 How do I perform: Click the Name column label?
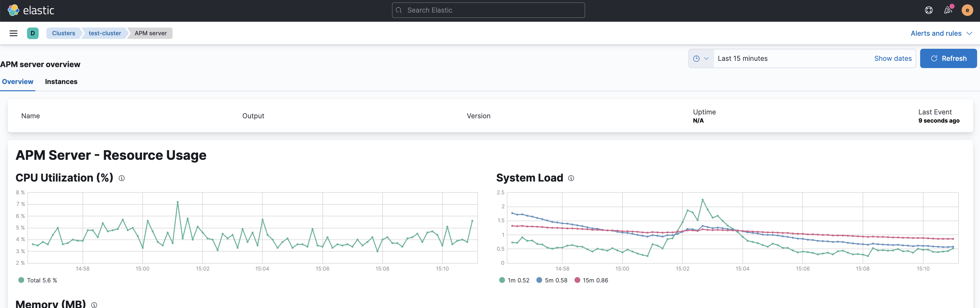(x=30, y=116)
